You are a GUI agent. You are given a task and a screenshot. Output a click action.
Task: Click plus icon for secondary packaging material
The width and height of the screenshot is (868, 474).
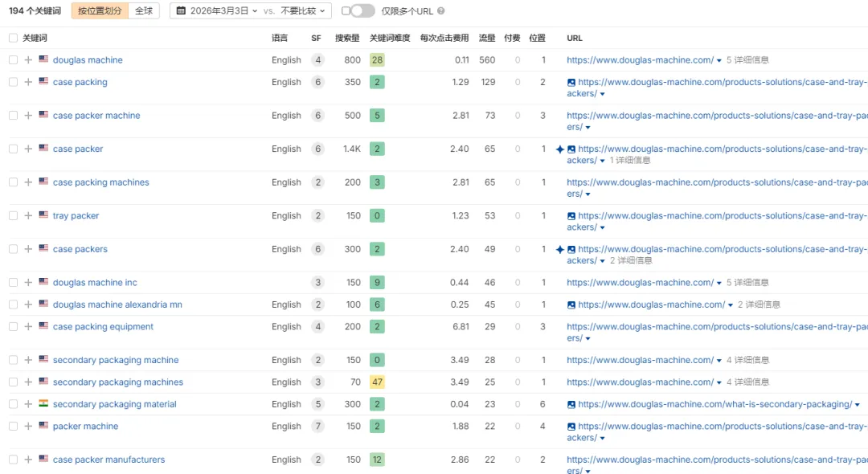pyautogui.click(x=28, y=404)
